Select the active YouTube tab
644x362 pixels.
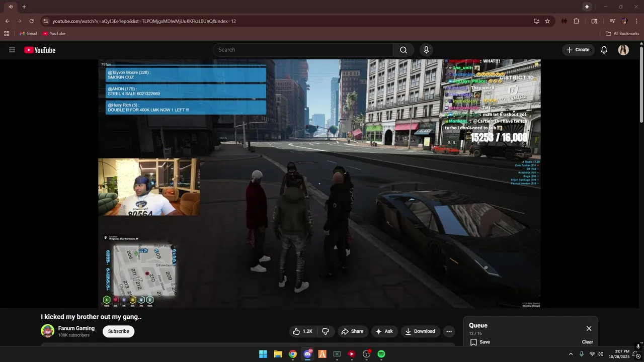[10, 7]
